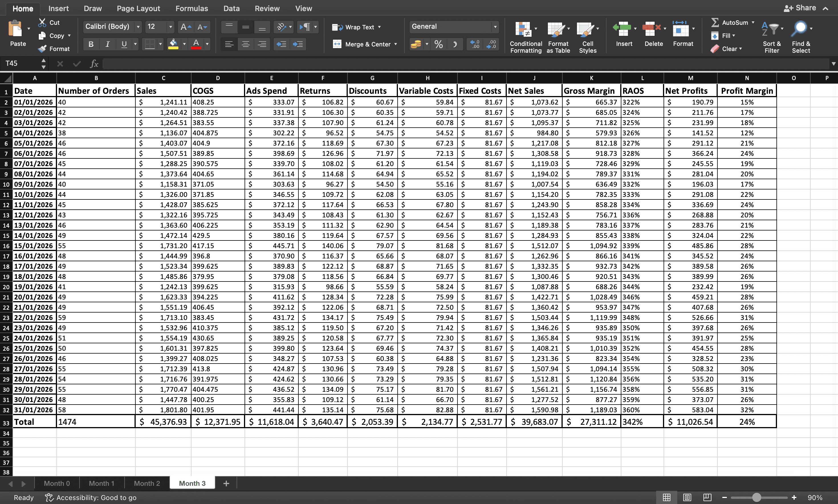
Task: Open the Calibri (Body) font dropdown
Action: click(138, 27)
